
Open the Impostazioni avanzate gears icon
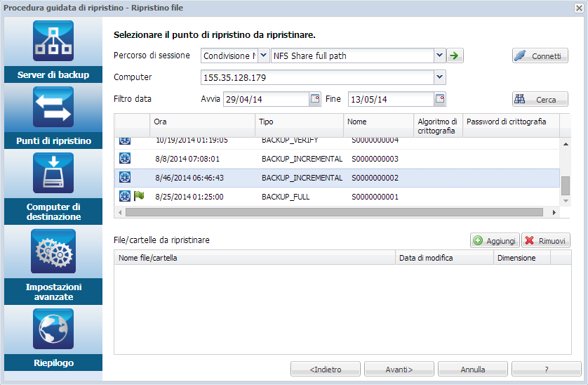pyautogui.click(x=53, y=251)
